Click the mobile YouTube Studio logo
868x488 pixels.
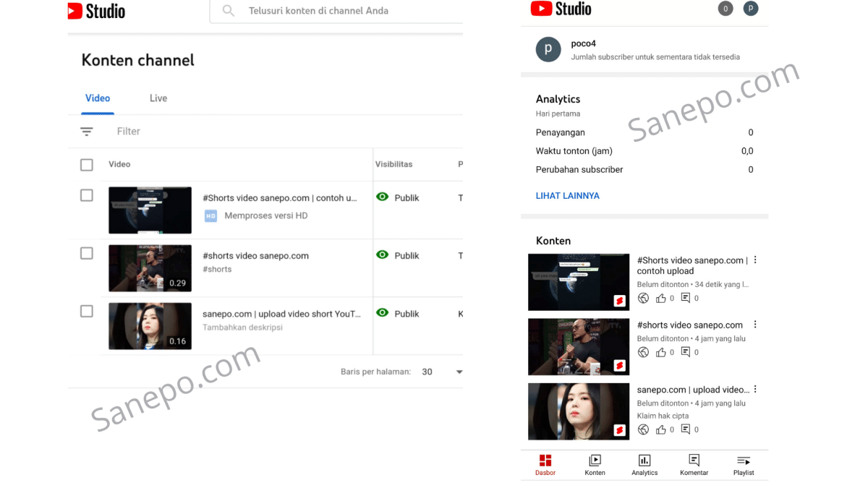click(x=561, y=9)
